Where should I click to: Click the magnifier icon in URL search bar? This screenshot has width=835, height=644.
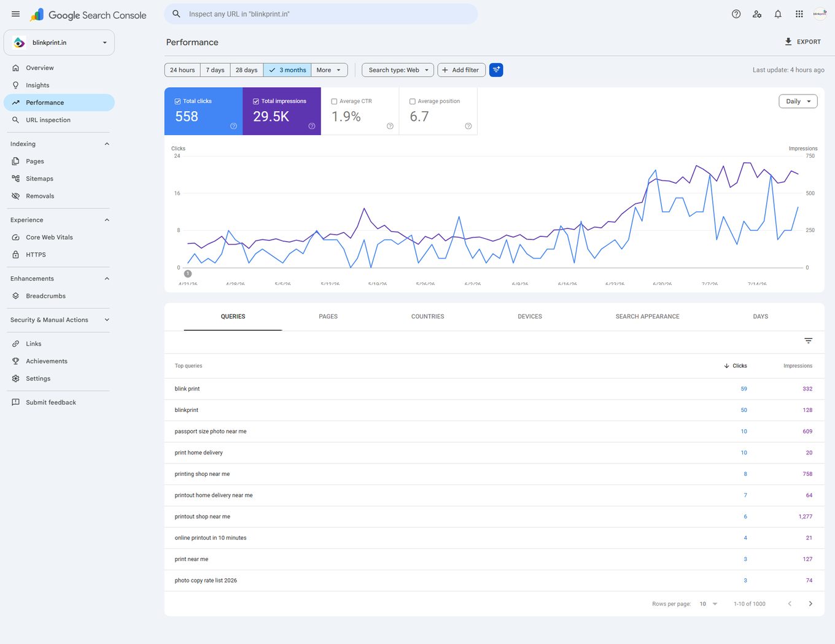point(176,14)
